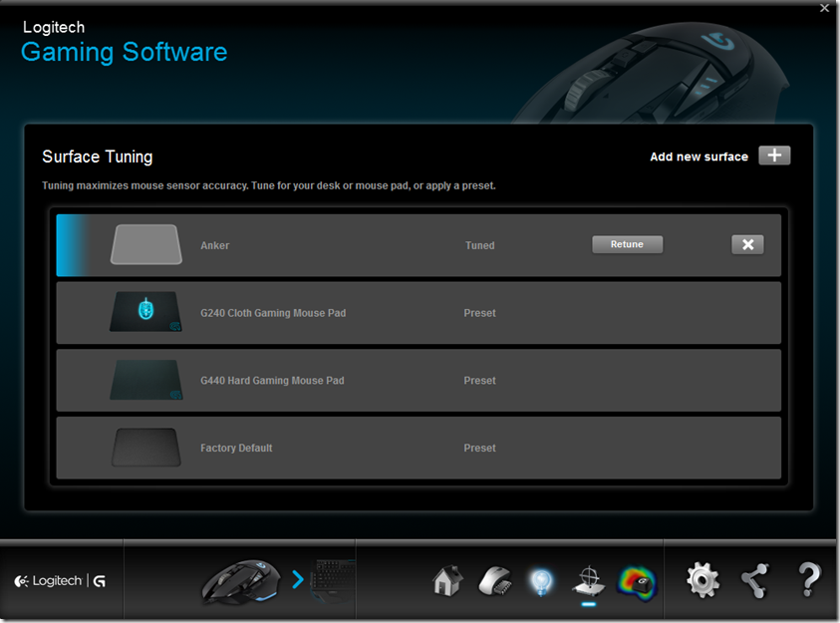This screenshot has height=623, width=840.
Task: Click the Logitech G logo
Action: tap(60, 581)
